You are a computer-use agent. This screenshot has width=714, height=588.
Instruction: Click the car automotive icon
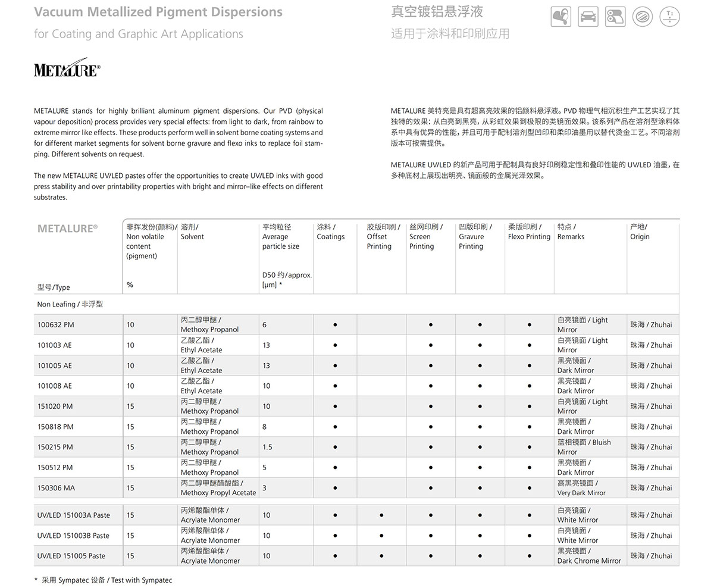point(588,17)
